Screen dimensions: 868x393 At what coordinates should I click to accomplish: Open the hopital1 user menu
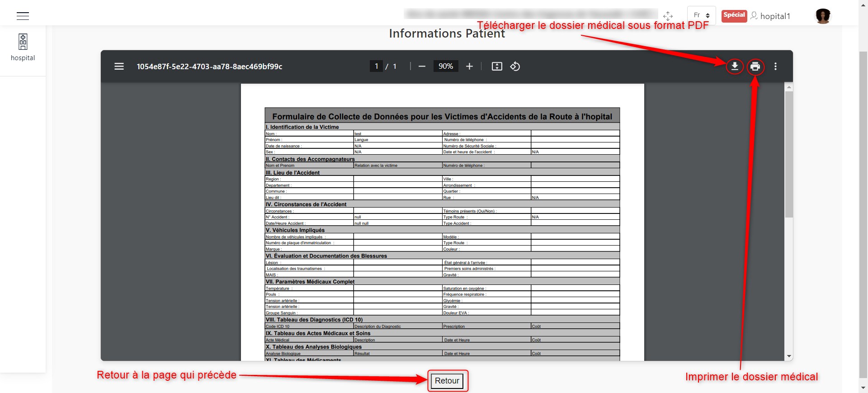(770, 16)
